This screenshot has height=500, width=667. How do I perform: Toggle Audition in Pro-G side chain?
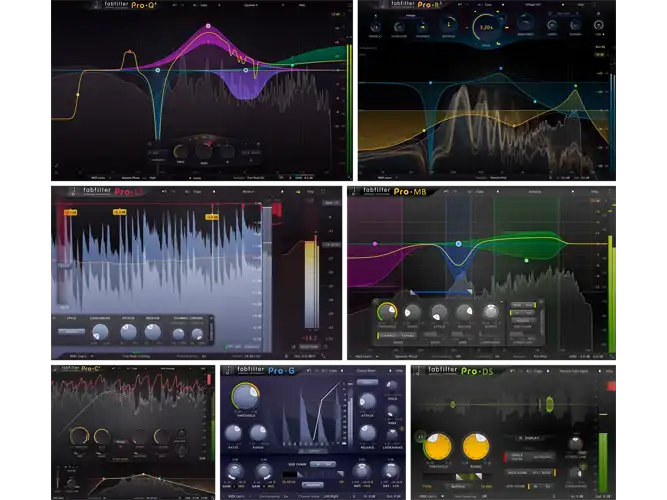point(312,485)
